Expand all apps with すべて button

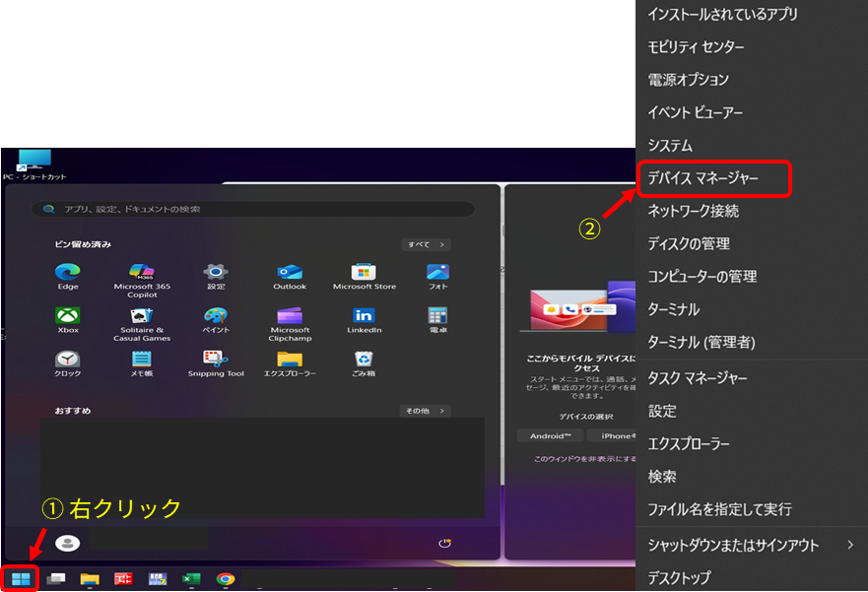tap(426, 244)
